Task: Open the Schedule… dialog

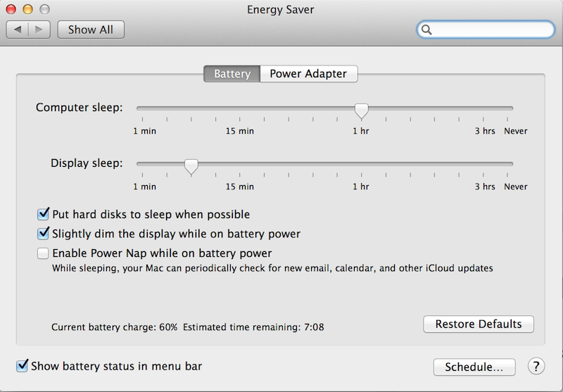Action: coord(474,367)
